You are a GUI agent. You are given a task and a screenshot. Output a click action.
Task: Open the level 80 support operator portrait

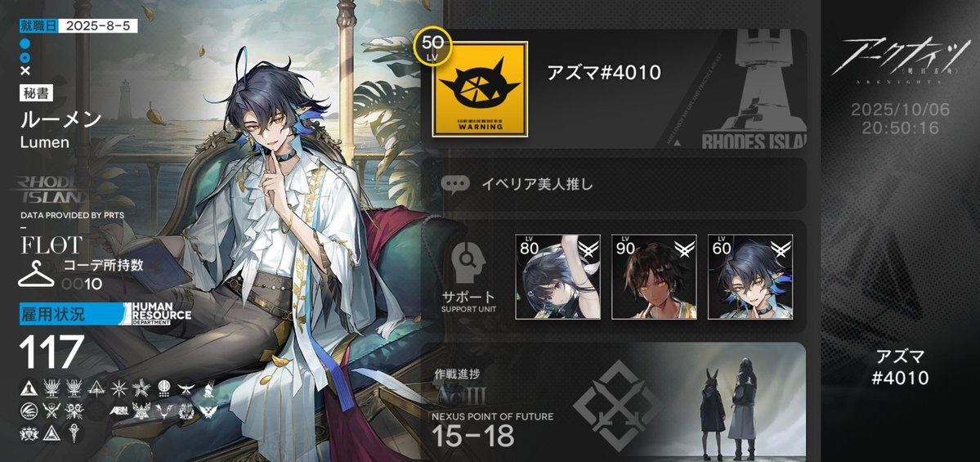(x=557, y=276)
